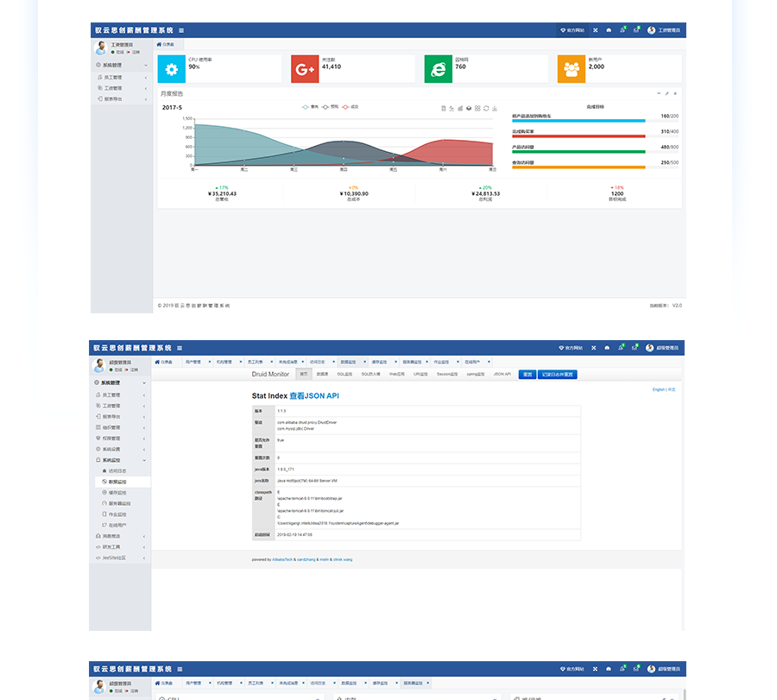Click the ¥35,210.43 total figure

point(222,193)
